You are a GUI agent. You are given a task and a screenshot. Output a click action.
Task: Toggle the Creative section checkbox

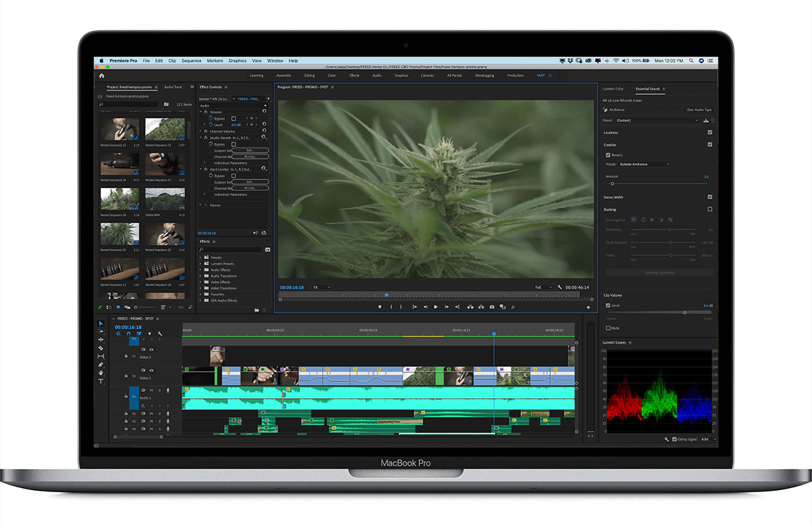(710, 144)
